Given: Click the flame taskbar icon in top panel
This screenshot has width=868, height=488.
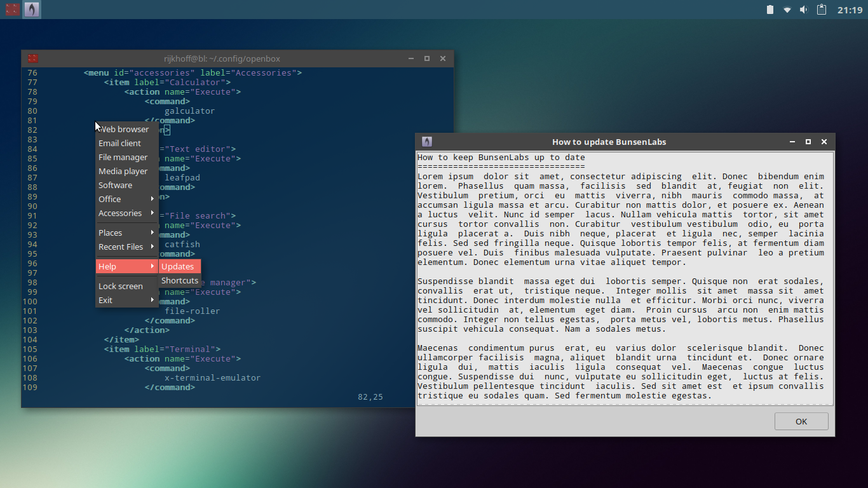Looking at the screenshot, I should point(32,10).
